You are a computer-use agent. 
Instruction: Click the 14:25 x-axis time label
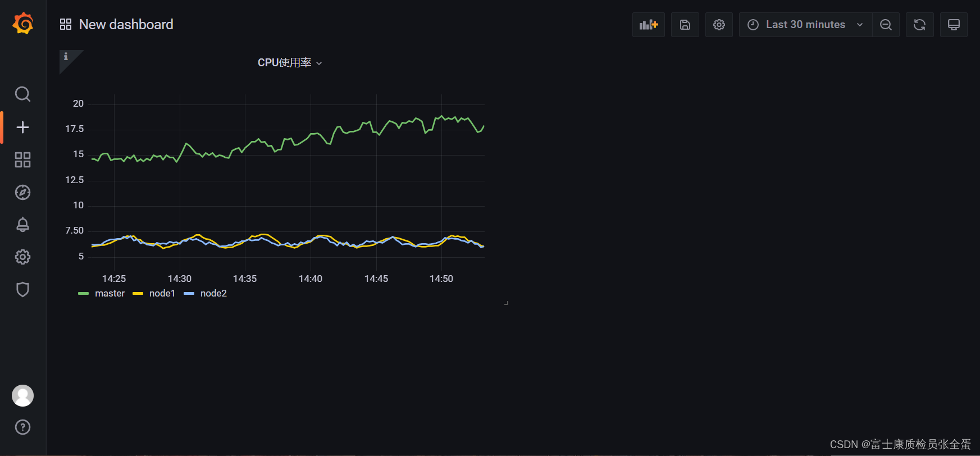click(x=114, y=279)
